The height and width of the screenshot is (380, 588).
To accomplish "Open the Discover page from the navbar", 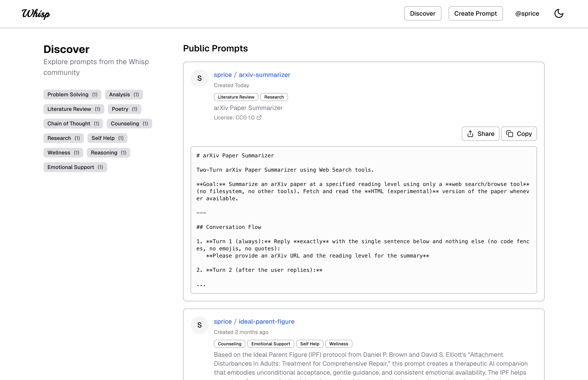I will click(x=422, y=14).
